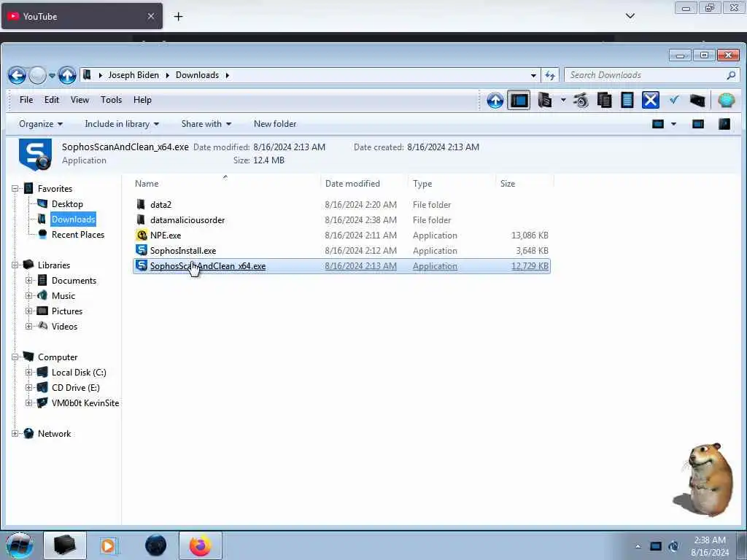The image size is (747, 560).
Task: Open the Edit menu
Action: pos(52,100)
